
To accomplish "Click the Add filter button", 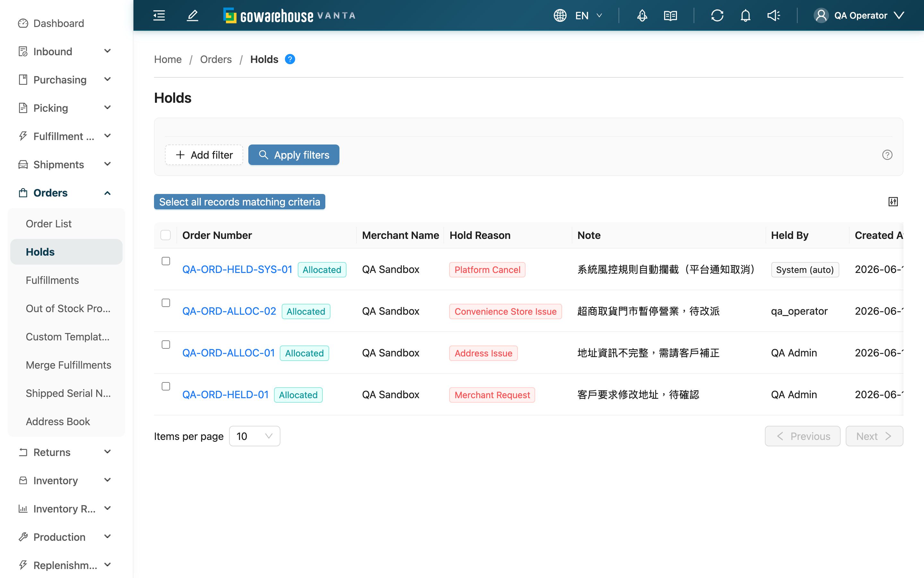I will point(204,155).
